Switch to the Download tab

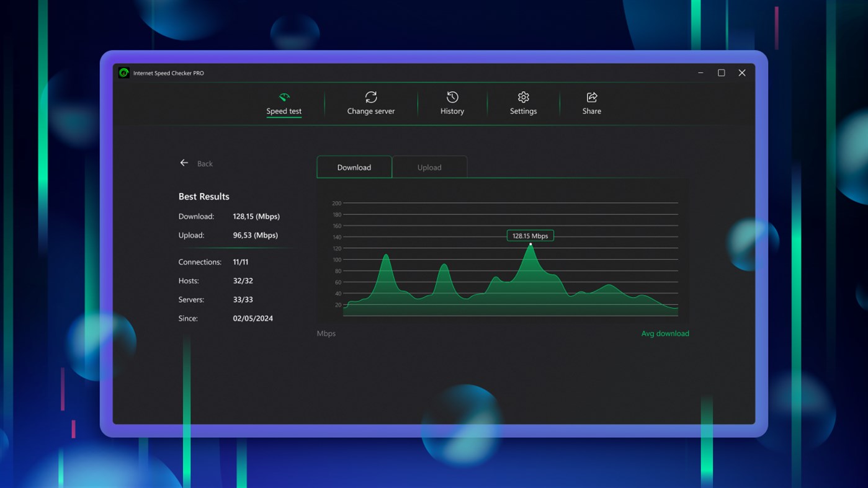tap(354, 167)
